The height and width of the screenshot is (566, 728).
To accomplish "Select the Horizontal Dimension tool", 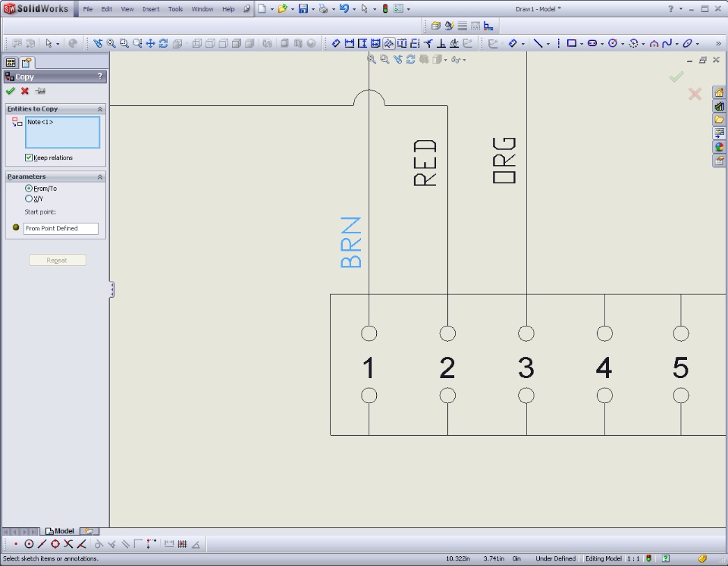I will (x=349, y=43).
